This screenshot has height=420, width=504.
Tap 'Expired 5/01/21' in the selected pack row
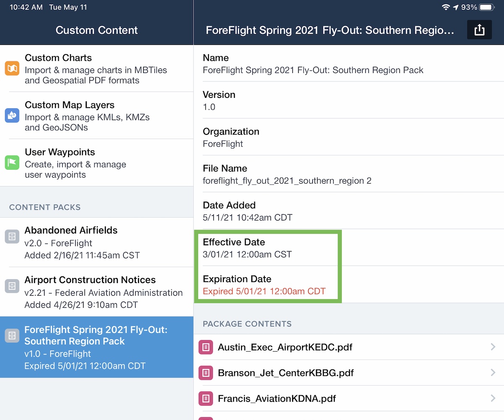point(85,366)
